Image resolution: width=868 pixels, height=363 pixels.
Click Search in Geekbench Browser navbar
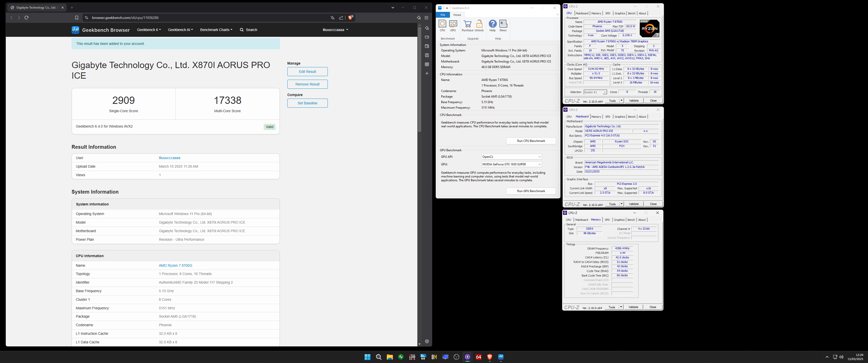pos(248,30)
